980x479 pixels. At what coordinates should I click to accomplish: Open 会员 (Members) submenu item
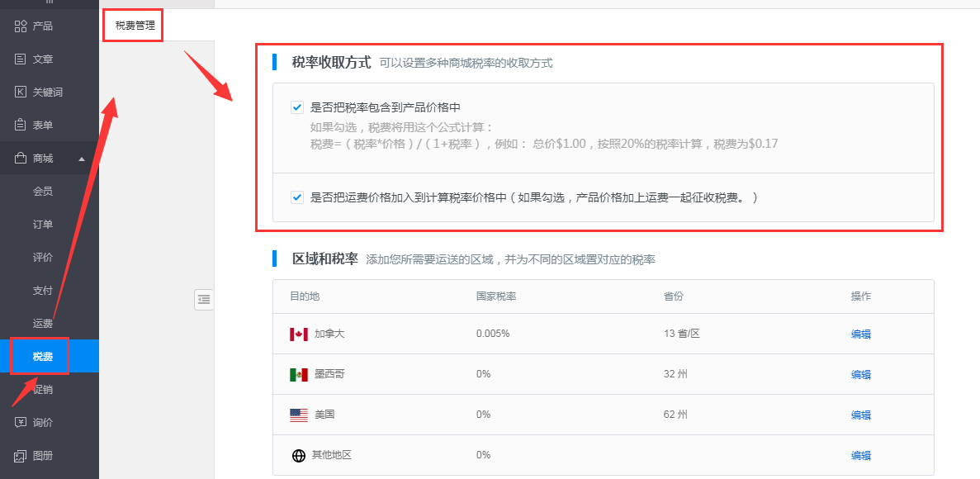(x=43, y=192)
